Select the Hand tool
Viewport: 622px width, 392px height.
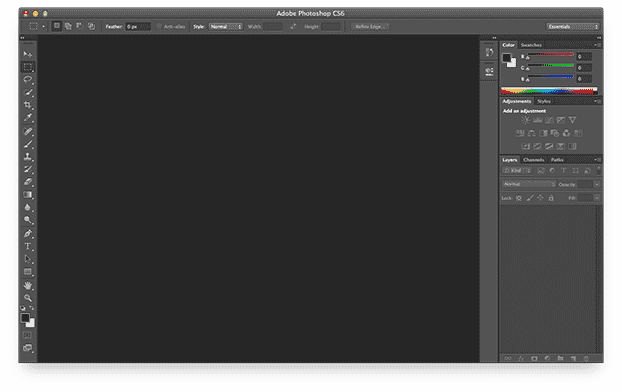[27, 285]
